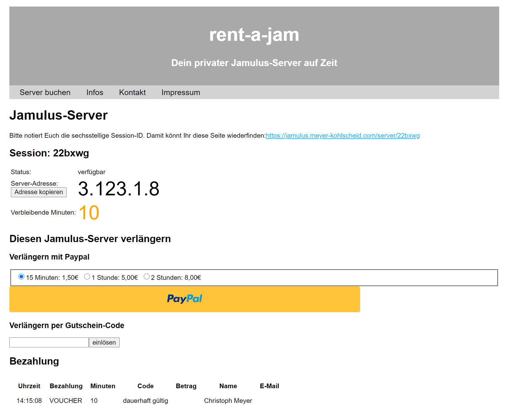Focus the Gutschein-Code input field
511x420 pixels.
(49, 342)
